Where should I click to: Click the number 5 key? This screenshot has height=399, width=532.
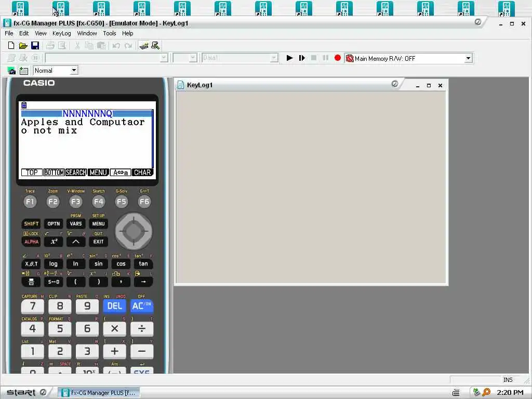click(60, 328)
